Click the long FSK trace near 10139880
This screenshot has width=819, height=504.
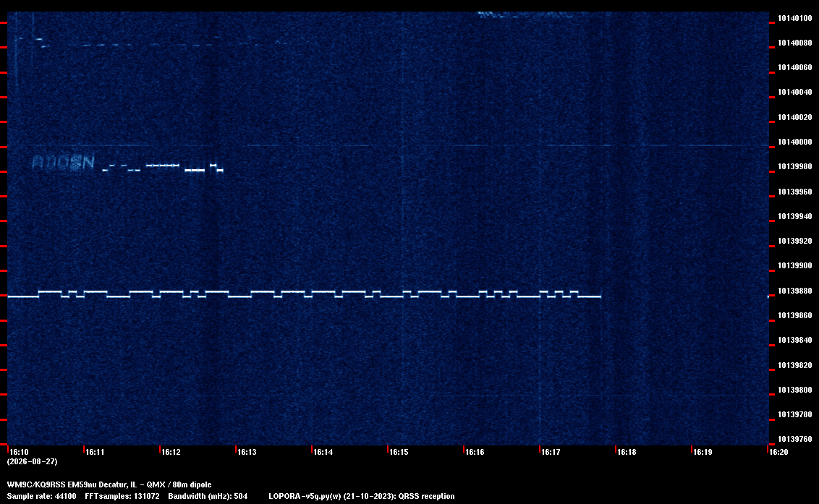[x=304, y=294]
